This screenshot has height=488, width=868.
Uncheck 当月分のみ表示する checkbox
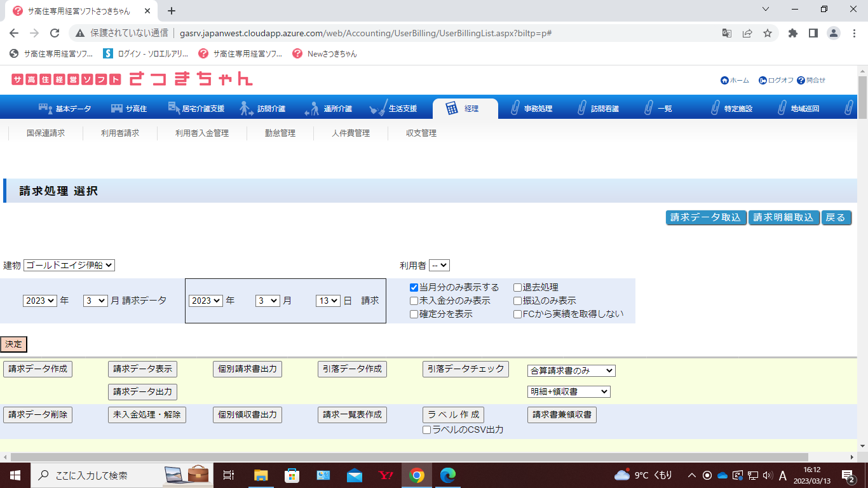pyautogui.click(x=414, y=288)
